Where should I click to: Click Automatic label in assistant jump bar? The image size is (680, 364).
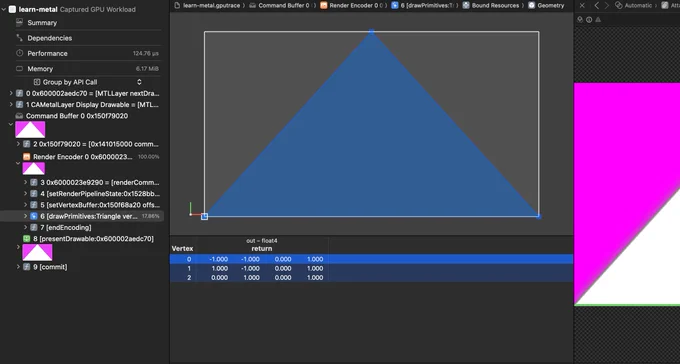point(638,5)
